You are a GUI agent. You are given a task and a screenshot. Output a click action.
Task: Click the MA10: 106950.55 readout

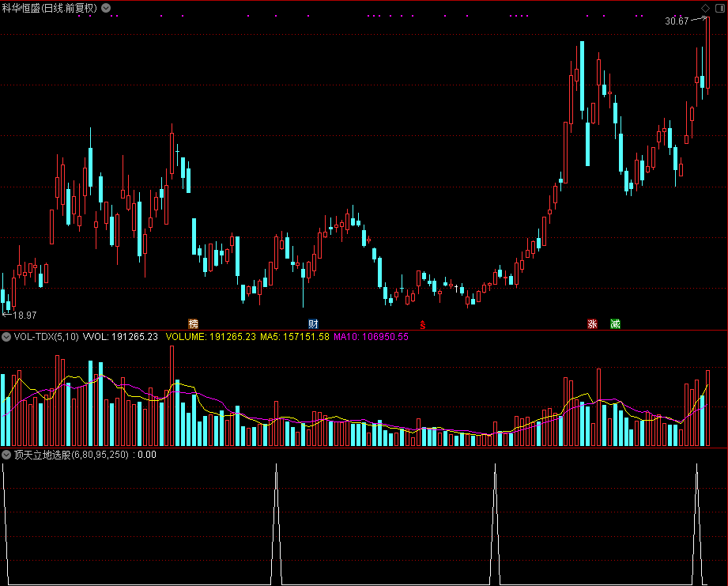coord(371,337)
